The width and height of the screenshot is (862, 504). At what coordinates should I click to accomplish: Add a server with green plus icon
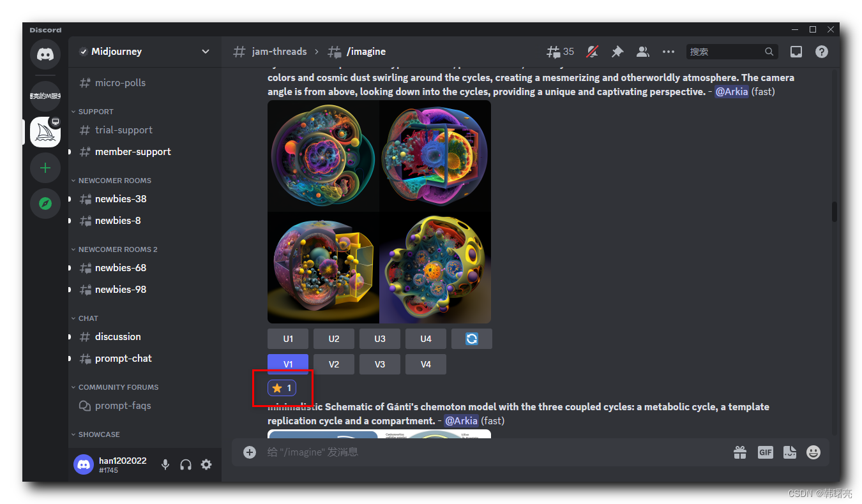(45, 168)
